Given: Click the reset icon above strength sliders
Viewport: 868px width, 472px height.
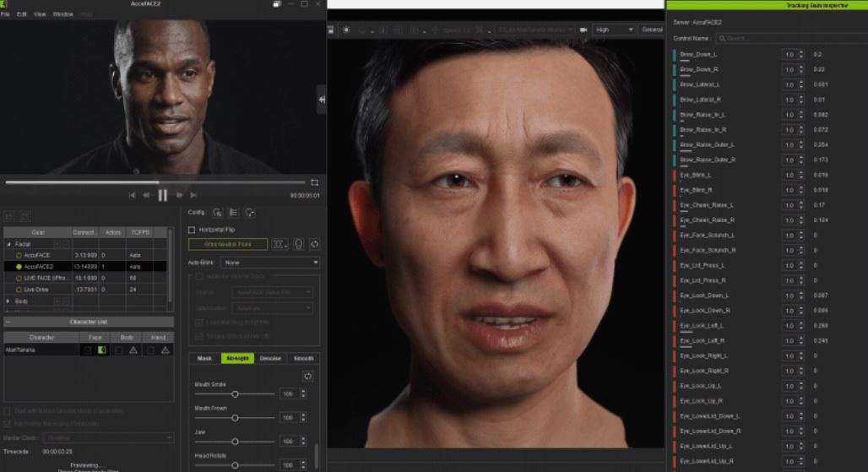Looking at the screenshot, I should (308, 377).
